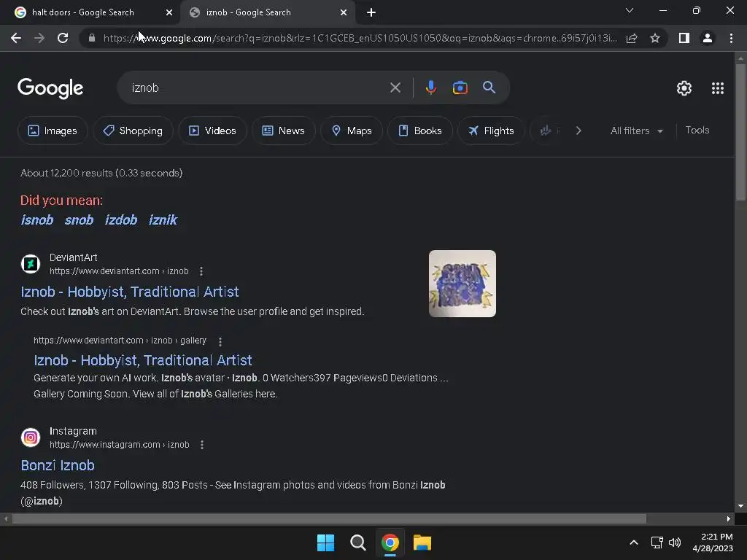This screenshot has height=560, width=747.
Task: Click Instagram site favicon
Action: click(x=31, y=437)
